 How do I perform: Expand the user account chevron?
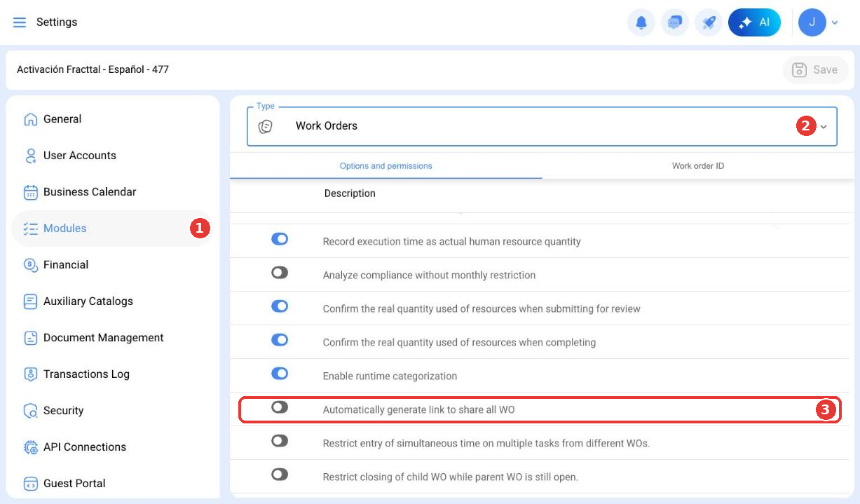(x=835, y=23)
